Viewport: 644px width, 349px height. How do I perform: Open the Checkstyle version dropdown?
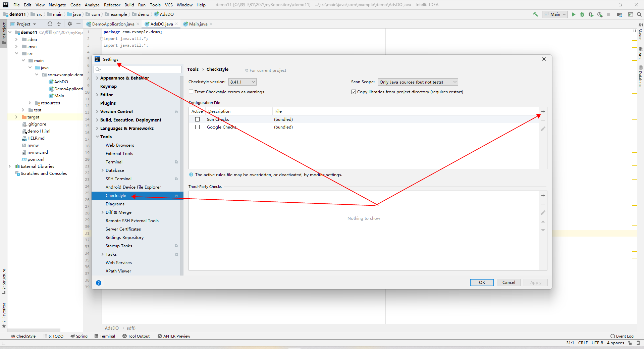tap(243, 82)
